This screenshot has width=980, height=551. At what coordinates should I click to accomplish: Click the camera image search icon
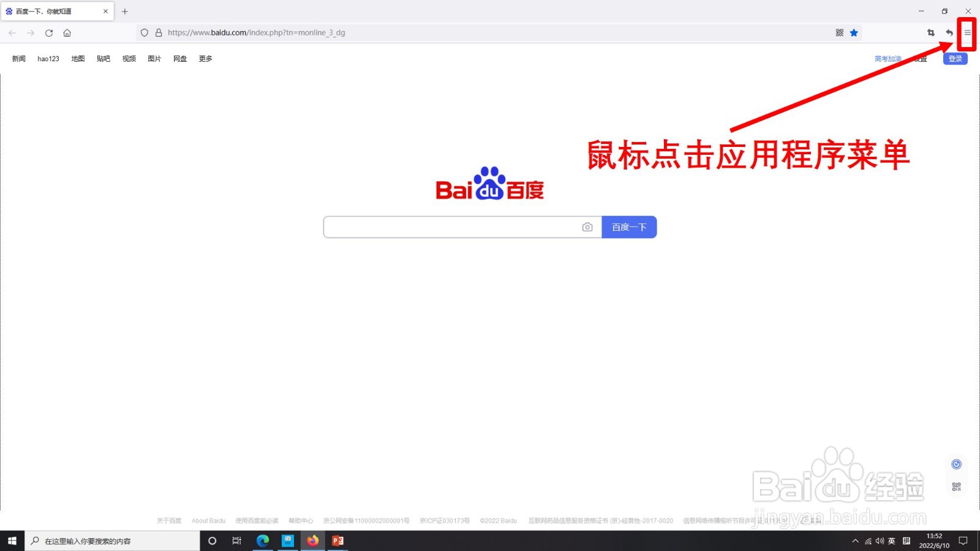coord(587,227)
